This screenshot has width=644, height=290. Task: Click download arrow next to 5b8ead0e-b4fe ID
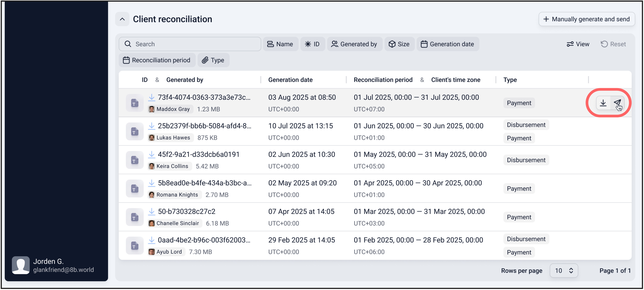coord(151,183)
